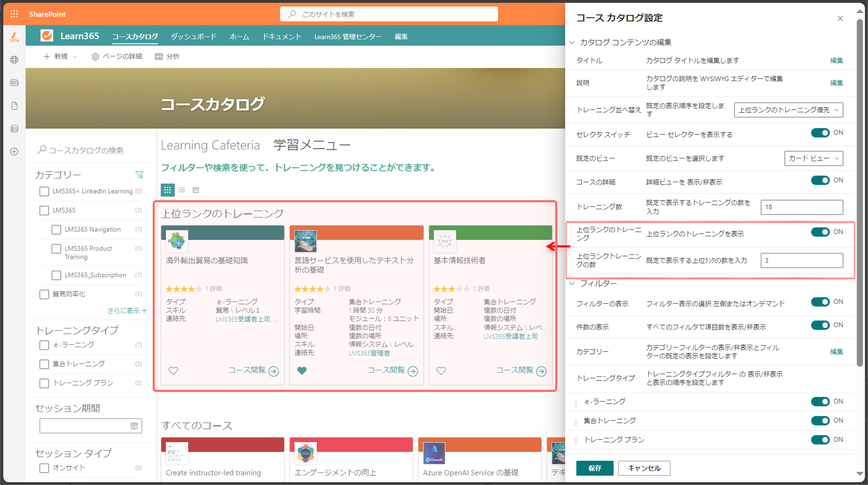This screenshot has height=485, width=868.
Task: Close the コース カタログ設定 panel
Action: 840,18
